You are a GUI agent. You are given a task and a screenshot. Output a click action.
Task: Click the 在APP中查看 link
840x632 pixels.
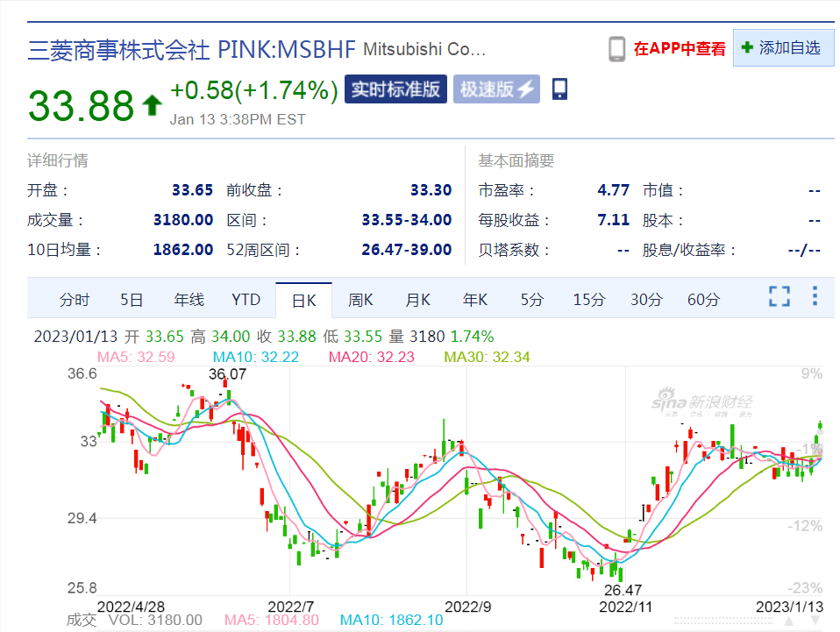(x=680, y=49)
